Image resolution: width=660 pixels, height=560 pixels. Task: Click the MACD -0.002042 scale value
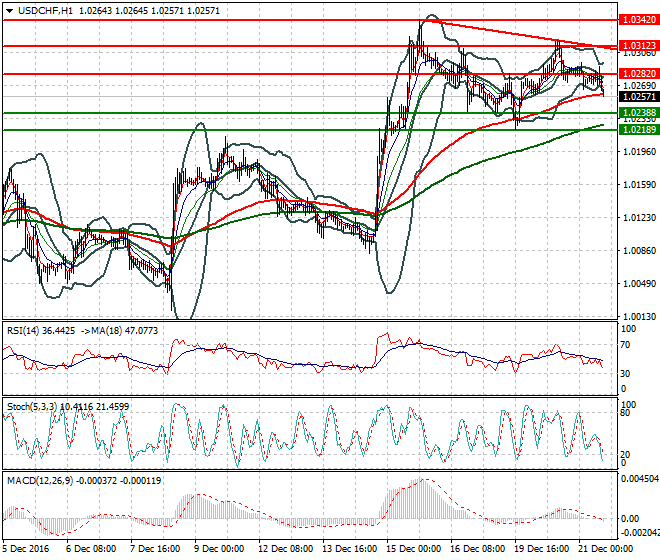(640, 533)
